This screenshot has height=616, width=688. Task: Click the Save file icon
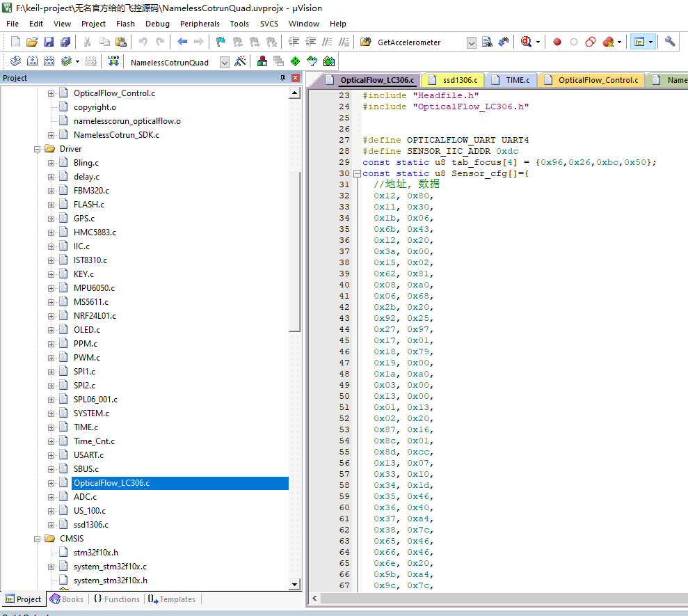click(x=48, y=42)
